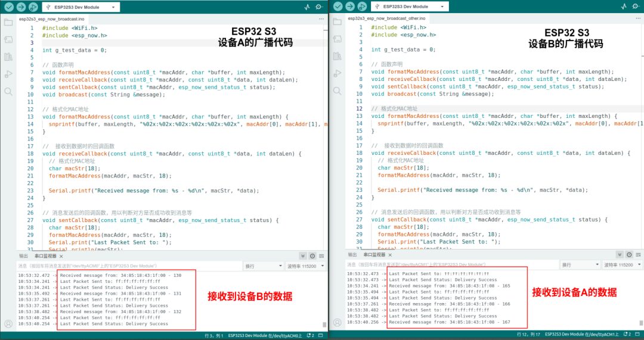Open Library Manager in right window sidebar

click(x=337, y=56)
